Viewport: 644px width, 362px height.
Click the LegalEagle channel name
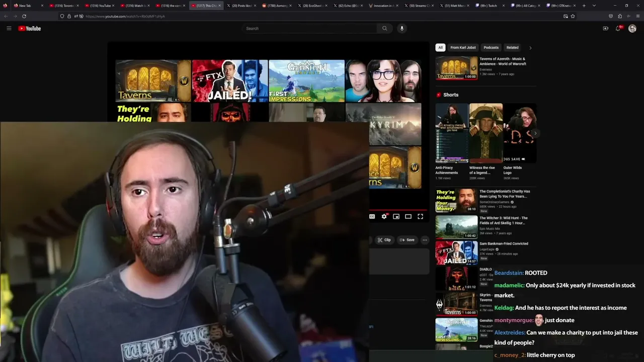(487, 249)
